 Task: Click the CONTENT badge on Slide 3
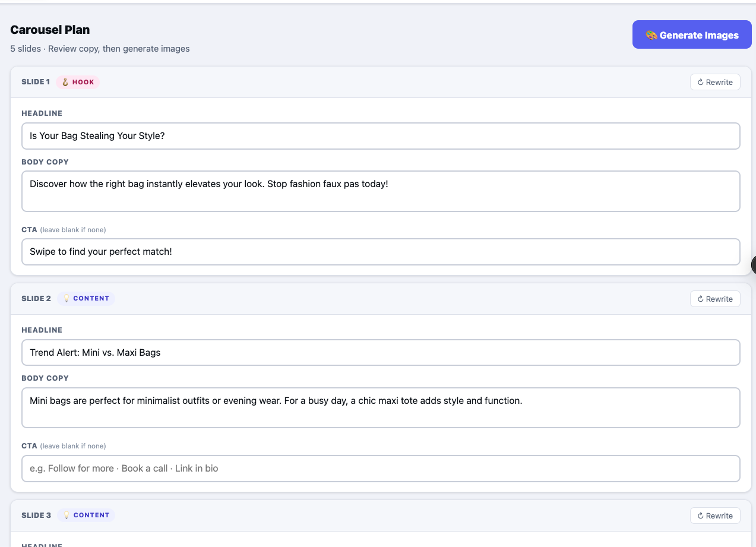click(86, 516)
